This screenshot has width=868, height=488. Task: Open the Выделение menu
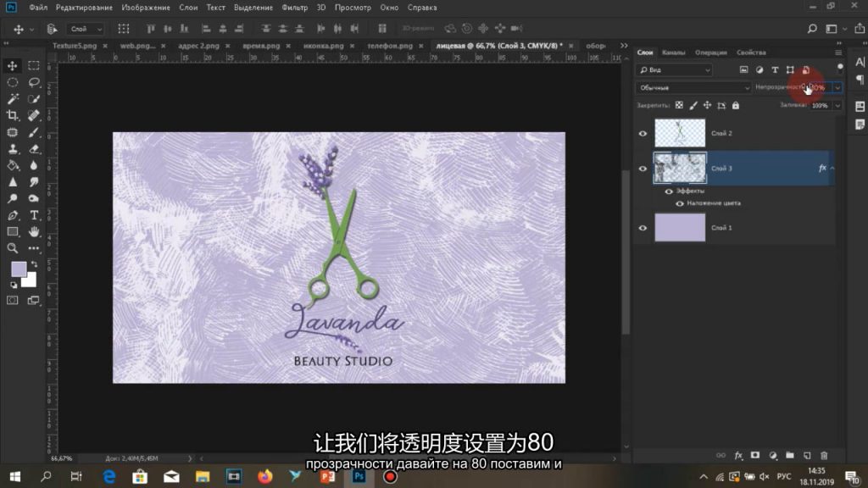point(253,8)
